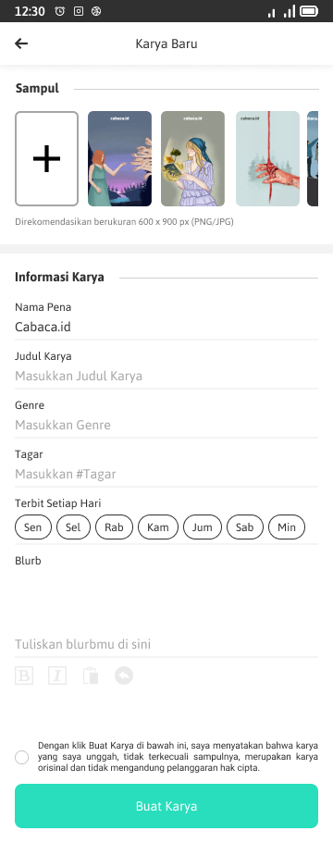Toggle the Jum publishing day
This screenshot has height=868, width=333.
pos(203,527)
